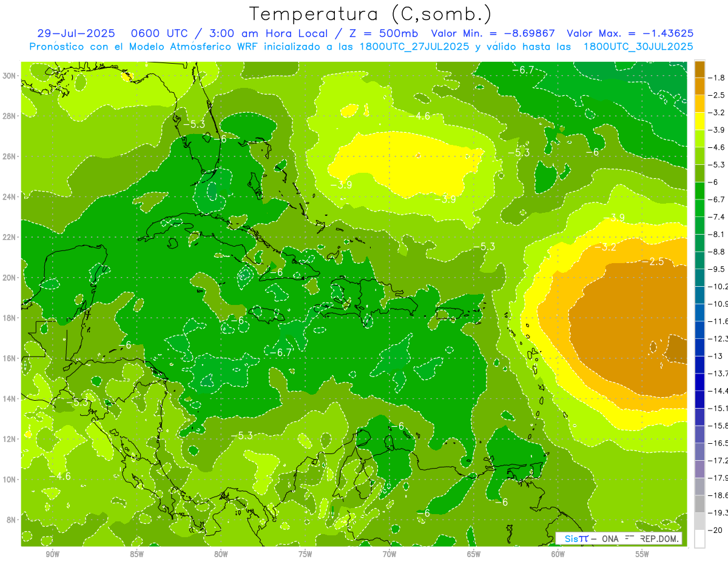The height and width of the screenshot is (562, 728).
Task: Click the colorbar segment between -13 and -13.7
Action: tap(699, 365)
